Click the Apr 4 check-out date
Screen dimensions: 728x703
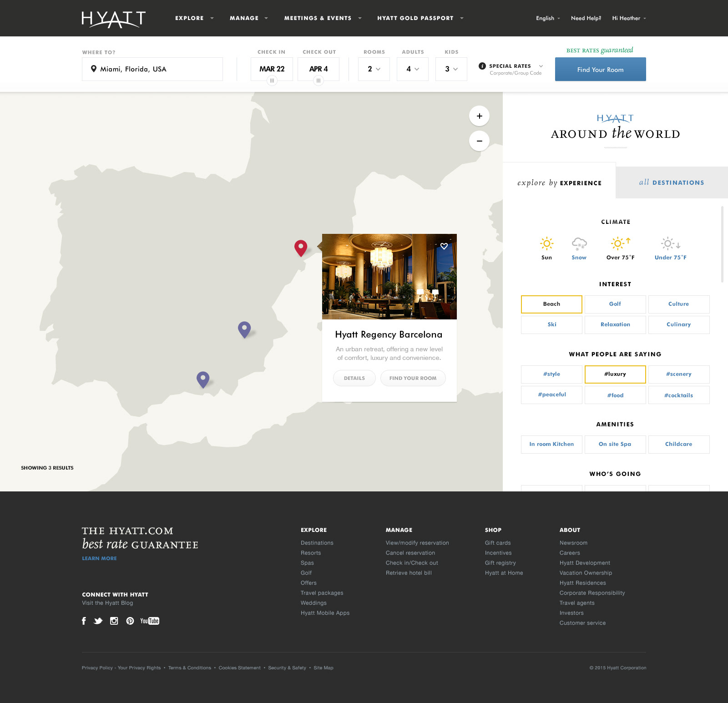[318, 69]
